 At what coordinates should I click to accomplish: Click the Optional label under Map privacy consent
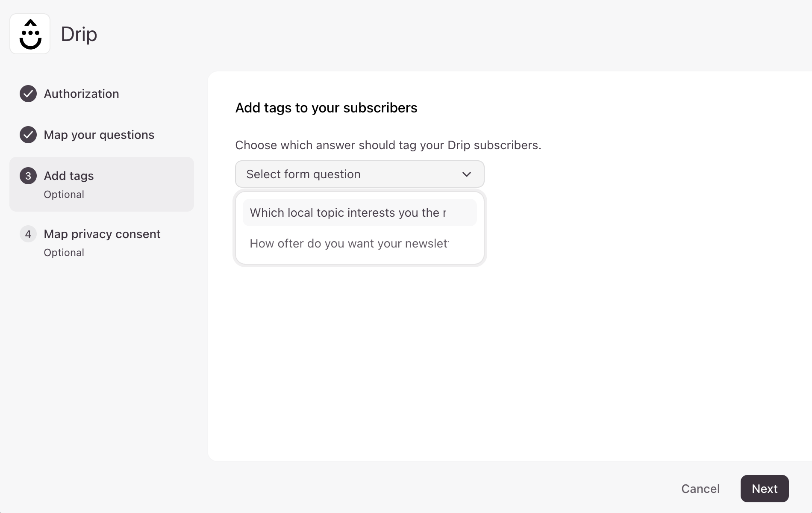coord(64,253)
